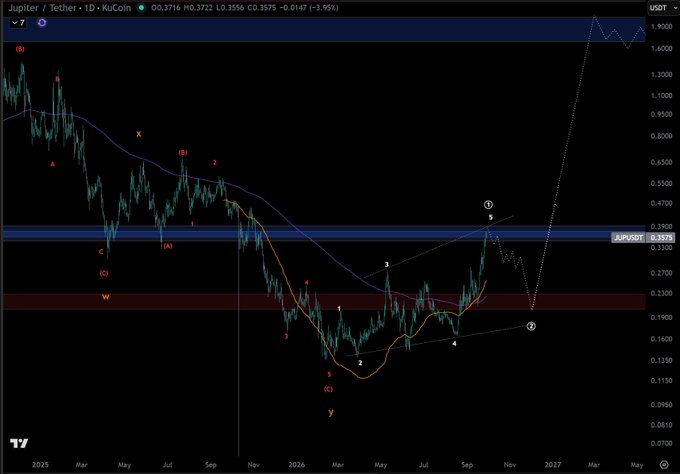The image size is (680, 474).
Task: Click the 2025 time axis label
Action: tap(40, 465)
